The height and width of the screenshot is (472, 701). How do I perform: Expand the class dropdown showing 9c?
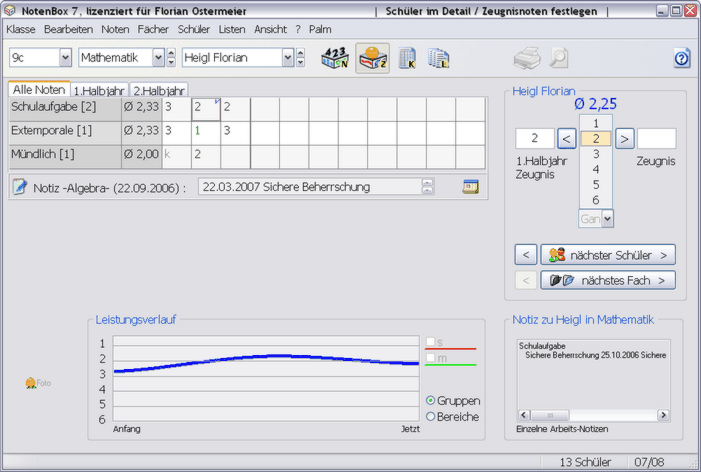coord(65,58)
